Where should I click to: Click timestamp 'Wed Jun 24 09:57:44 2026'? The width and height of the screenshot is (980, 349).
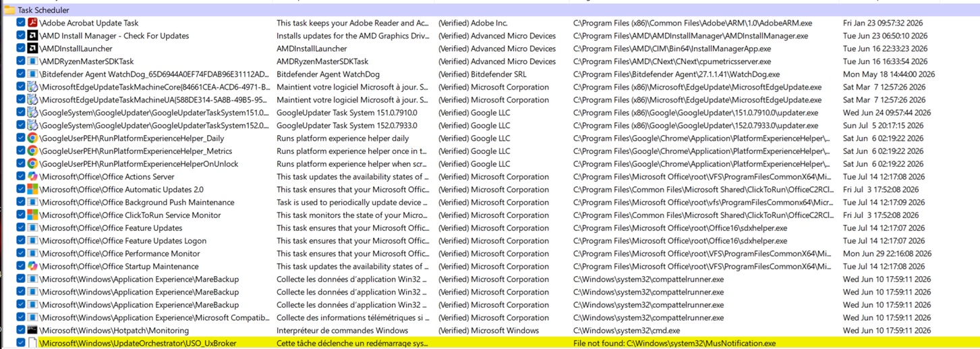pos(887,113)
